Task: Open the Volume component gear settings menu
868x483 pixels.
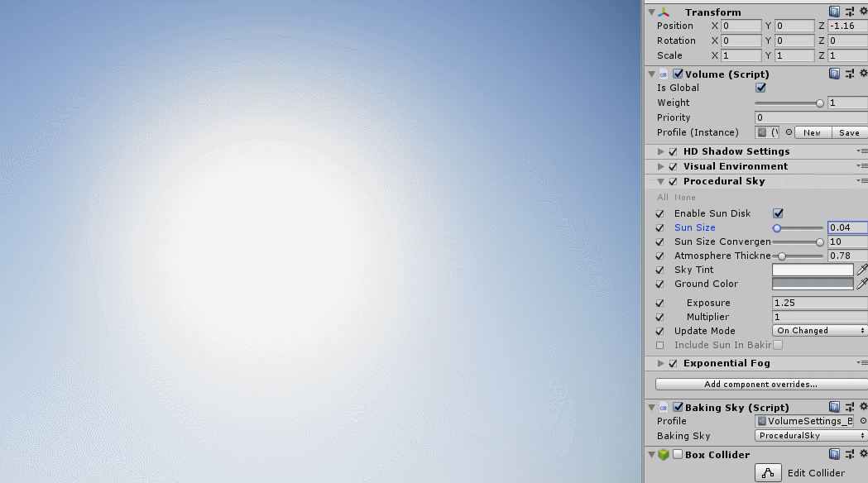Action: click(x=864, y=73)
